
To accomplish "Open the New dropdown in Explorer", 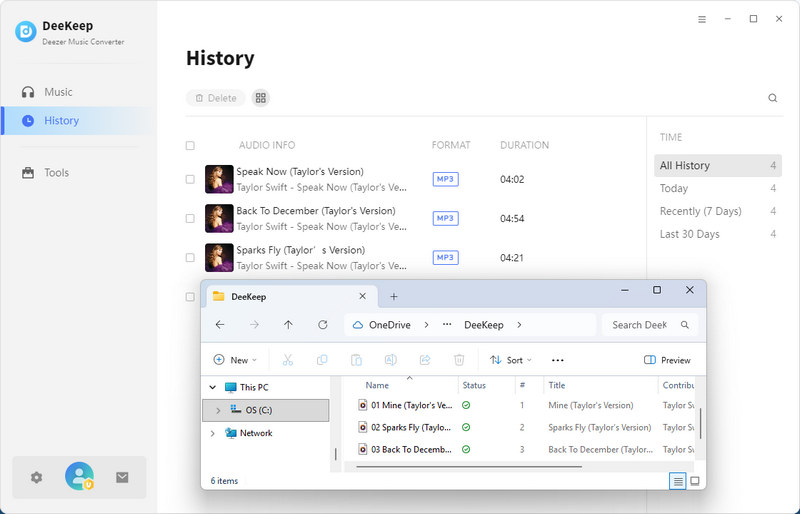I will click(x=235, y=360).
